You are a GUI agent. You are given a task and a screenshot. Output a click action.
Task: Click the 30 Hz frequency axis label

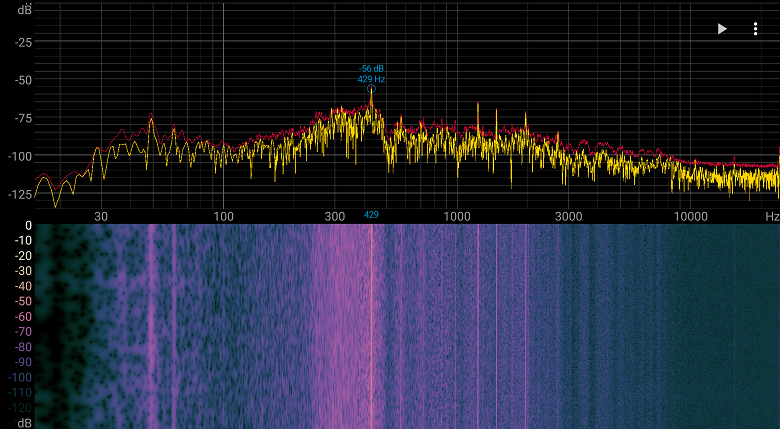(x=101, y=216)
